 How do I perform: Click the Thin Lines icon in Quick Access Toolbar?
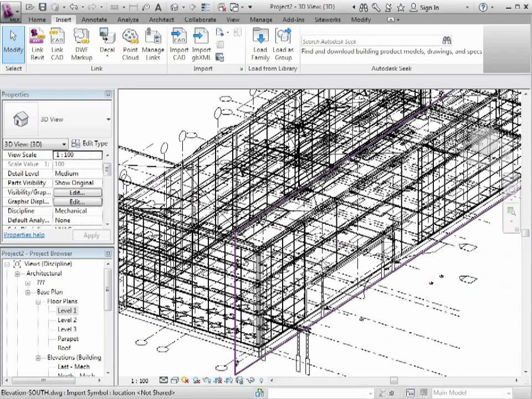pos(206,7)
